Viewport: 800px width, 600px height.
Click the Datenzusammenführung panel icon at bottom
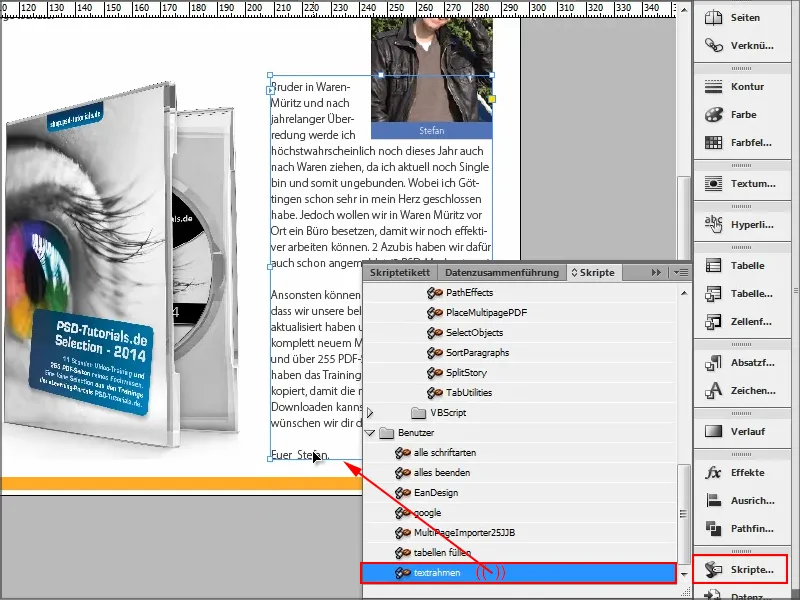pos(713,595)
